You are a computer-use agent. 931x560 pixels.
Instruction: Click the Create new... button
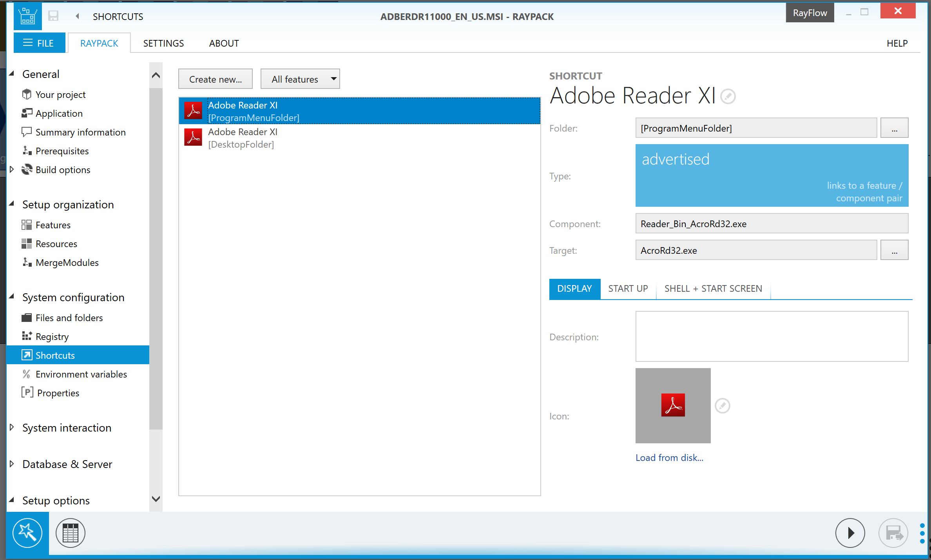coord(215,79)
